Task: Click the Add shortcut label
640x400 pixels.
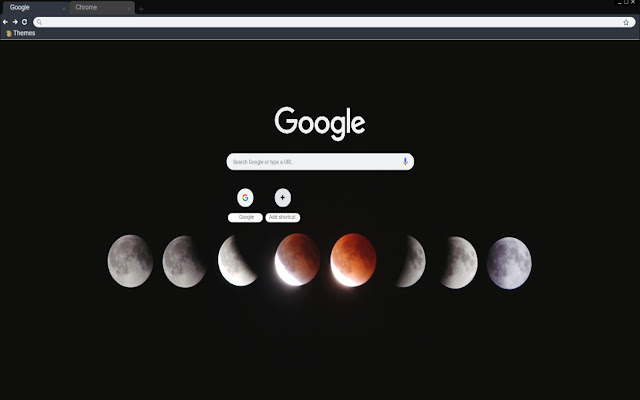Action: [x=282, y=218]
